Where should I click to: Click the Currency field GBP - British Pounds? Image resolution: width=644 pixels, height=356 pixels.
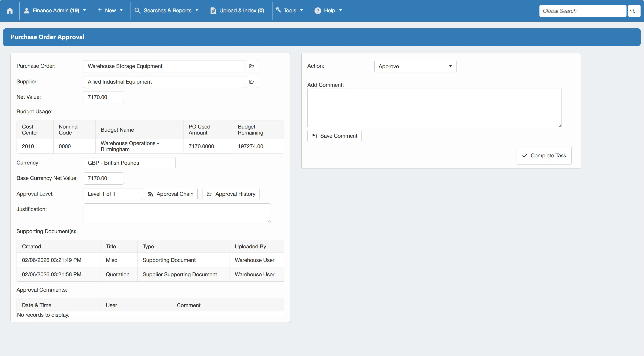[x=129, y=163]
